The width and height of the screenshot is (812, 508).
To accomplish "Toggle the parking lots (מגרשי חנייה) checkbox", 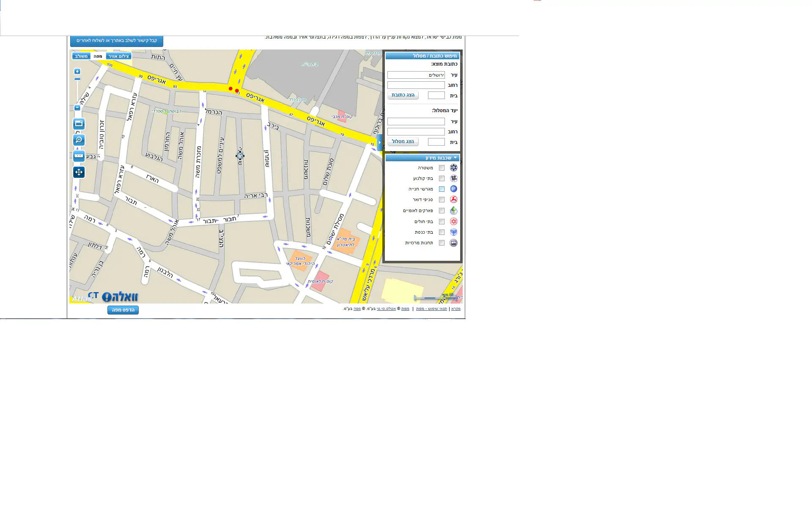I will 442,189.
